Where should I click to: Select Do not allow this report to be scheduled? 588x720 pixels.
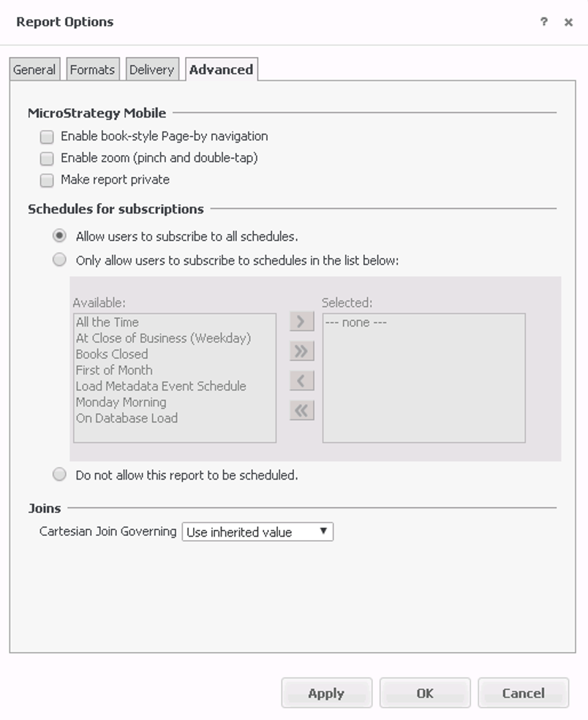click(x=59, y=475)
